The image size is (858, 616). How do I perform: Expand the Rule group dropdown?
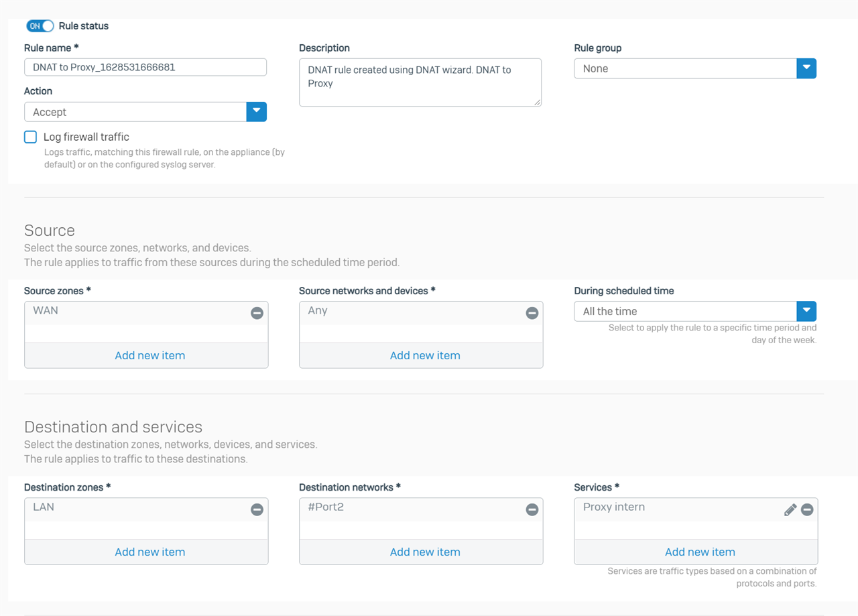click(806, 68)
